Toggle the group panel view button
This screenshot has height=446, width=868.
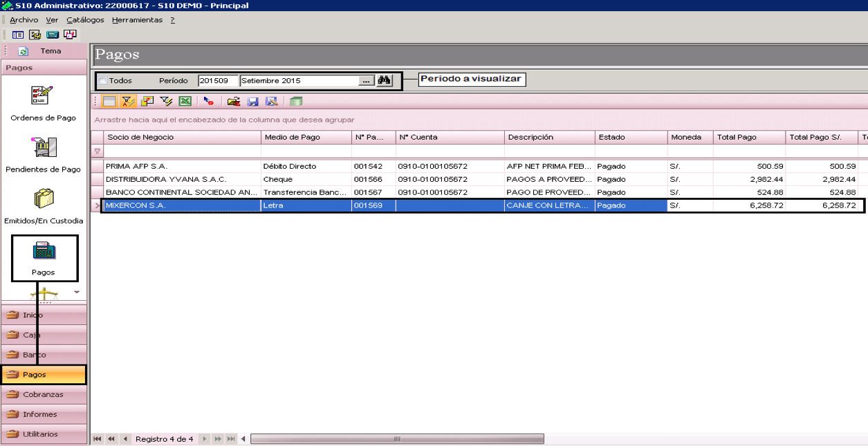click(109, 102)
